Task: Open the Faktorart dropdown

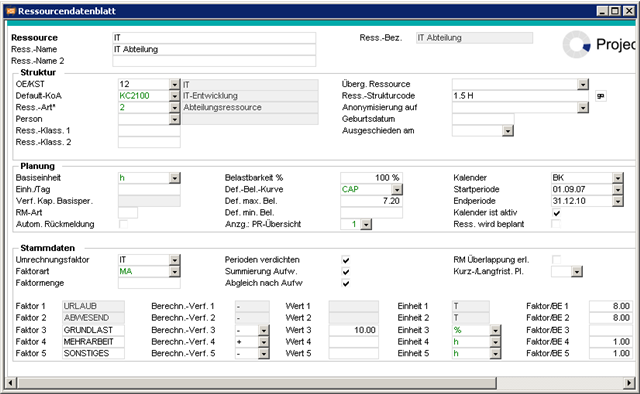Action: pyautogui.click(x=175, y=272)
